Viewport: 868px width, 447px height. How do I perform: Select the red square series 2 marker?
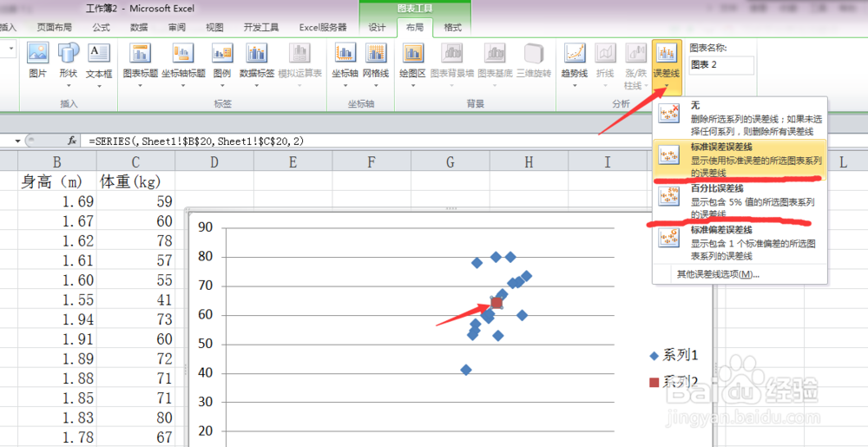click(496, 303)
